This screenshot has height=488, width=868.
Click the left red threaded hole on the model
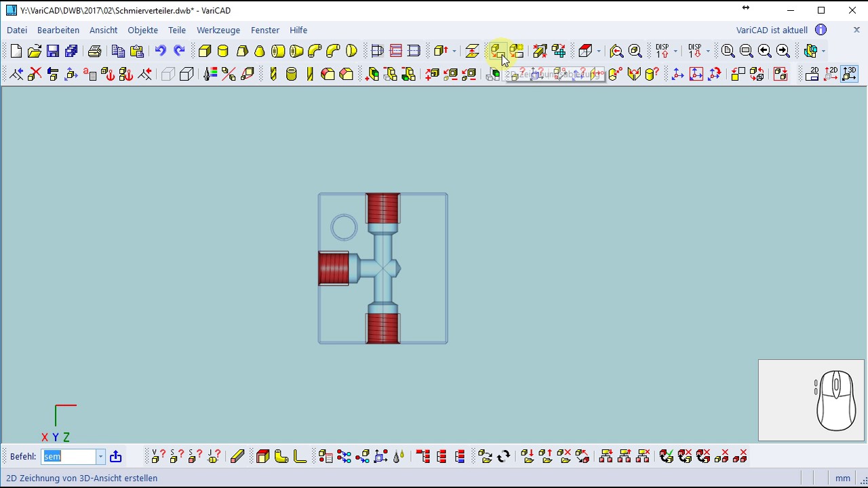[x=334, y=268]
